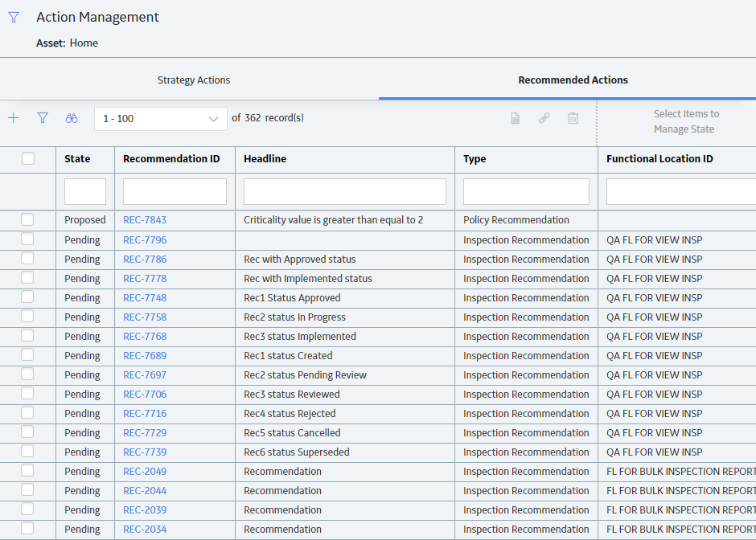Open recommendation REC-2039 link

point(145,509)
